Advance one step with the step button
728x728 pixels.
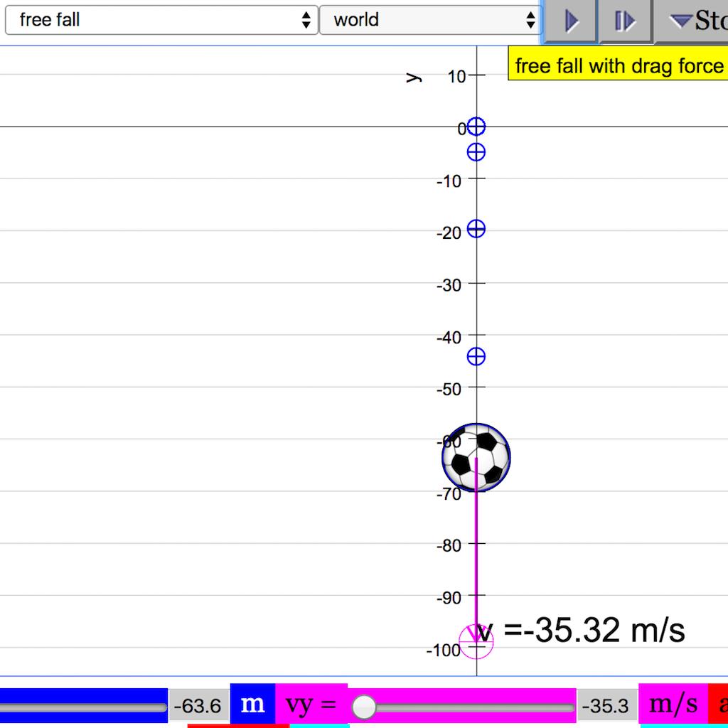tap(625, 21)
